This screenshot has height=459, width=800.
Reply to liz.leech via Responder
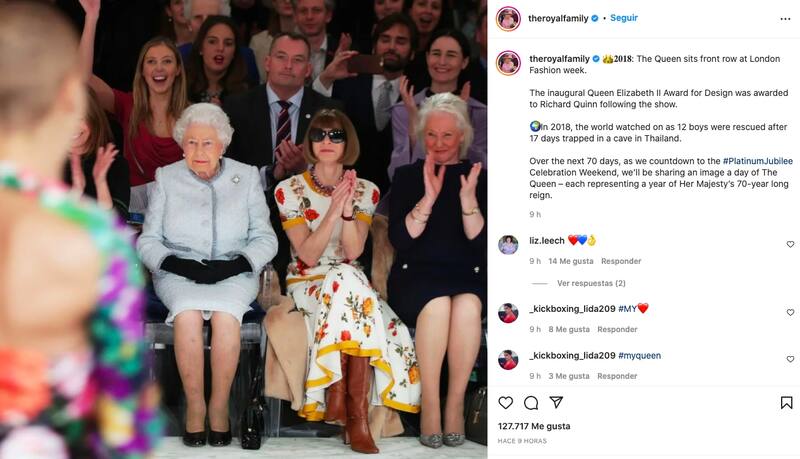[x=621, y=261]
